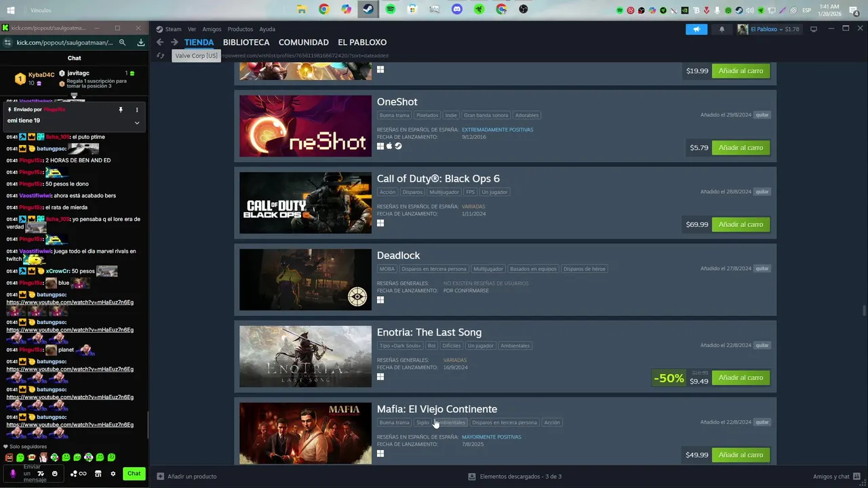Open the Kick chat shop icon

point(98,474)
